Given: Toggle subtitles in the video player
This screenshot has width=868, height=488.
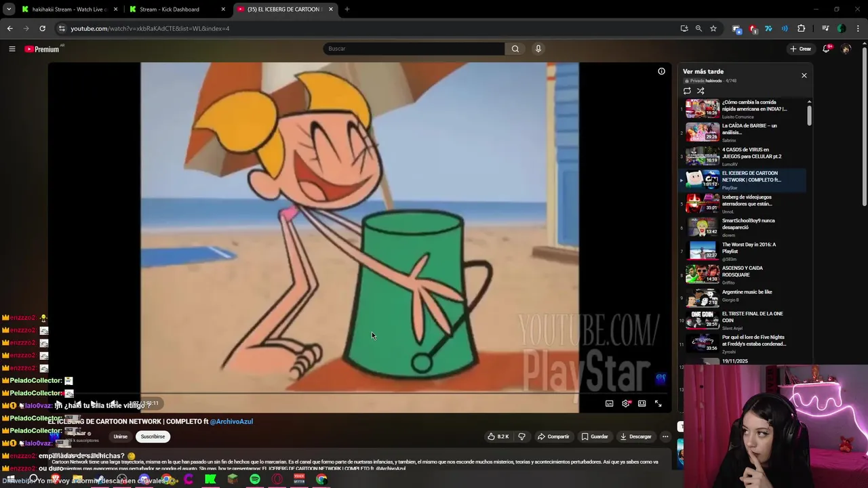Looking at the screenshot, I should coord(609,403).
